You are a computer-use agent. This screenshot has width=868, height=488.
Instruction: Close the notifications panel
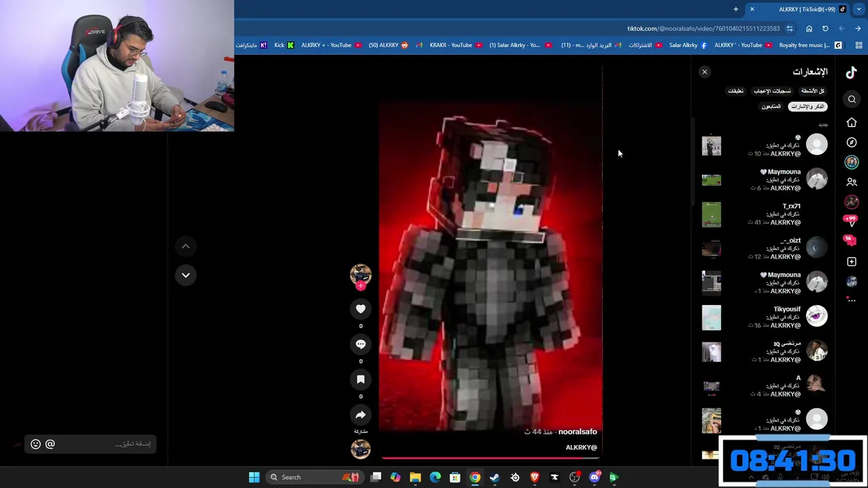point(705,72)
